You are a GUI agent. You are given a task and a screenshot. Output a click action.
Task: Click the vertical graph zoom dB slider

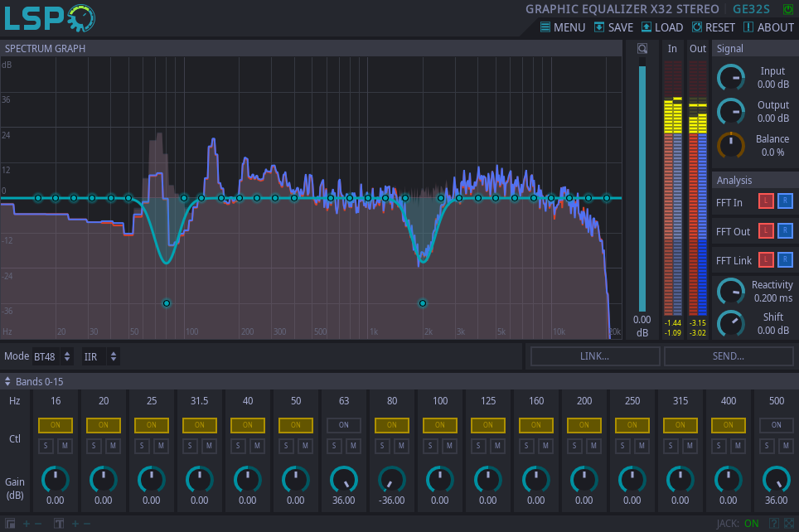(642, 185)
